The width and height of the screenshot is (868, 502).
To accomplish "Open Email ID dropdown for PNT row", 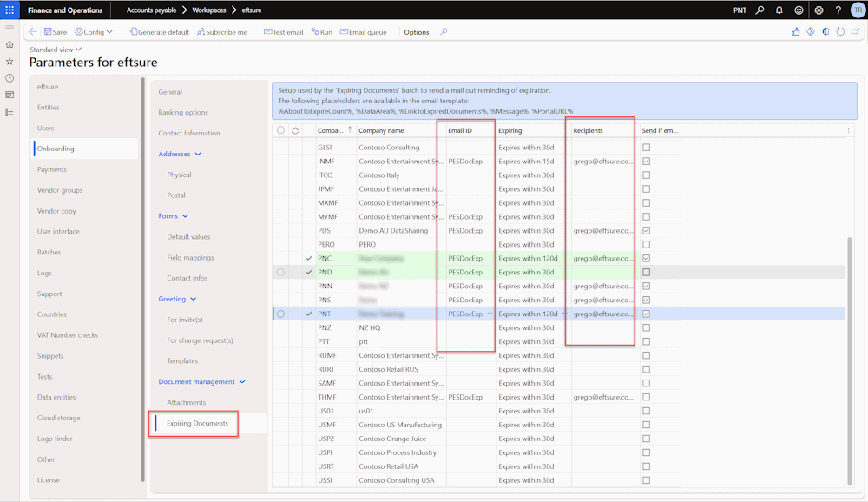I will coord(490,314).
